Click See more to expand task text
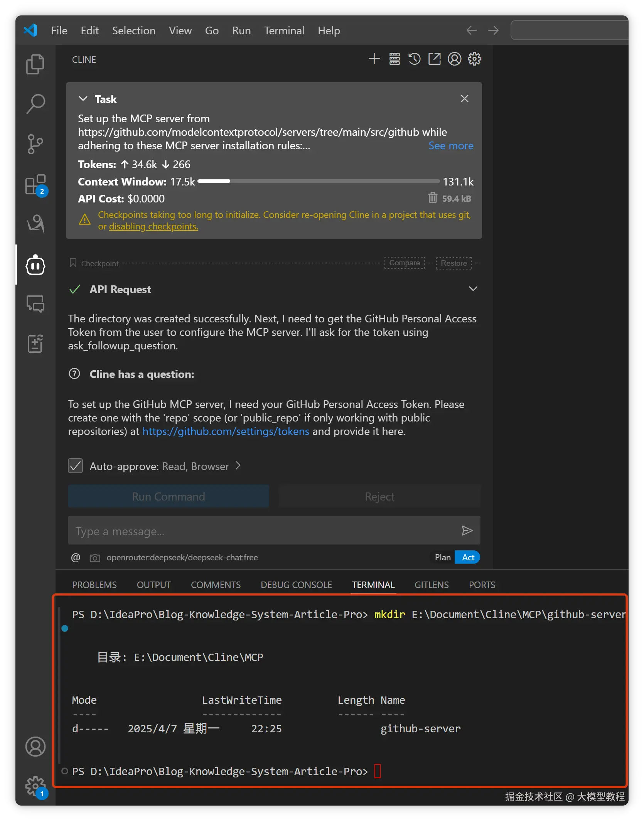This screenshot has height=821, width=644. (451, 146)
